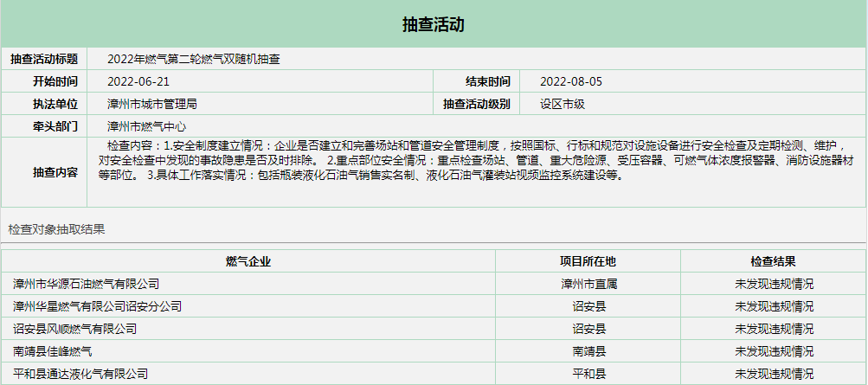
Task: Choose the 南靖县佳峰燃气 company row
Action: click(53, 351)
